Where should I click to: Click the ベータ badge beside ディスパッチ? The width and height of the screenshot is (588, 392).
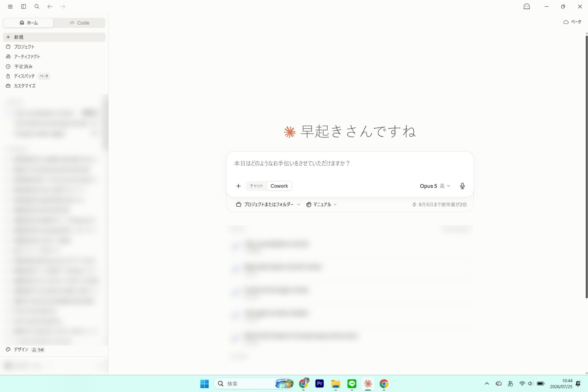[x=44, y=76]
